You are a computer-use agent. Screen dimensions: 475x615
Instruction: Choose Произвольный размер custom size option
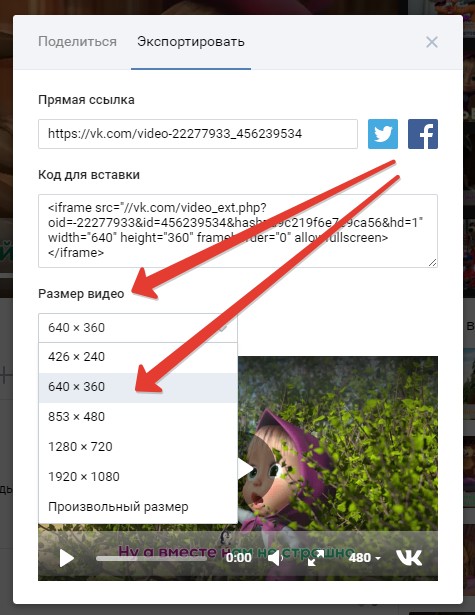click(x=138, y=507)
